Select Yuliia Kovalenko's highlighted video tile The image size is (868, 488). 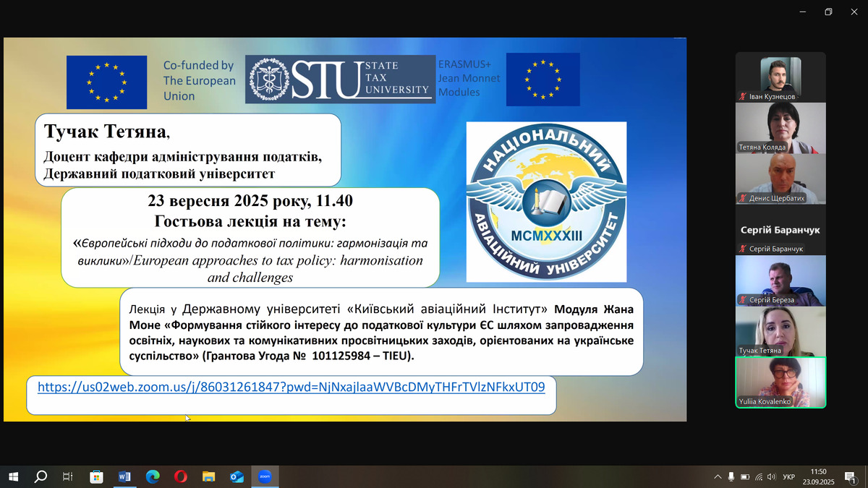tap(780, 382)
